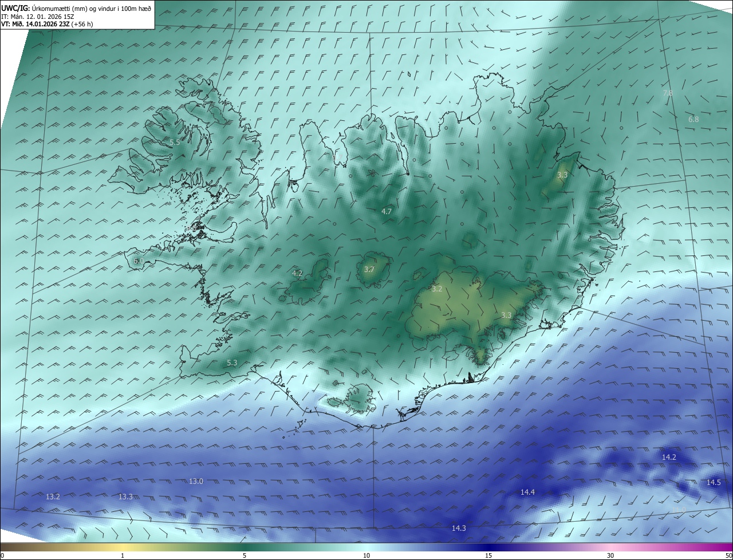Click the 4.2 value label
This screenshot has width=733, height=560.
pos(297,273)
